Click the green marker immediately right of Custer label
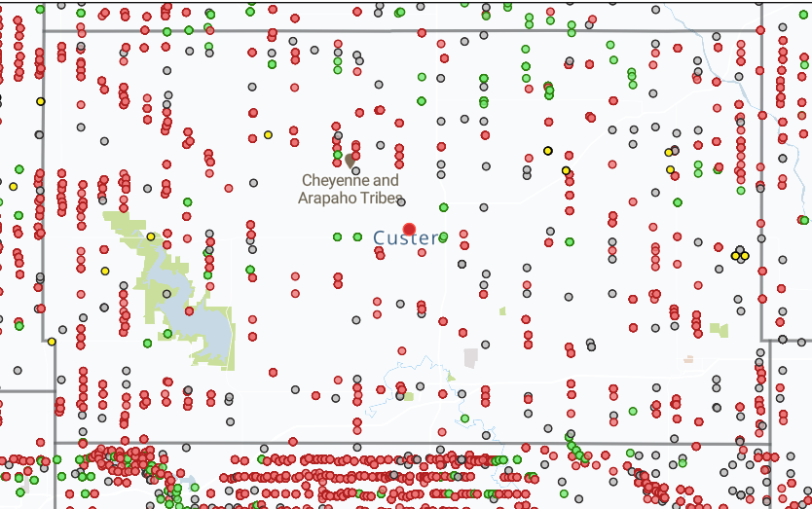 [x=444, y=236]
